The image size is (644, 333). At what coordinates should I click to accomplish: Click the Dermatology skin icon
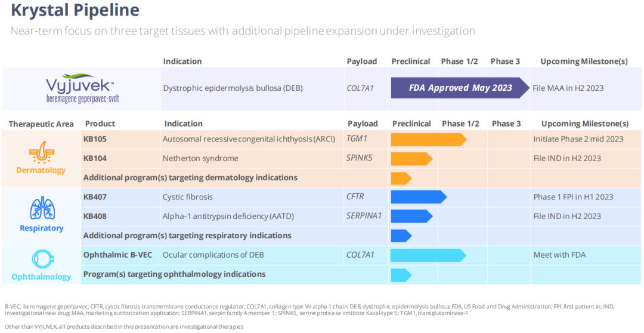tap(41, 152)
